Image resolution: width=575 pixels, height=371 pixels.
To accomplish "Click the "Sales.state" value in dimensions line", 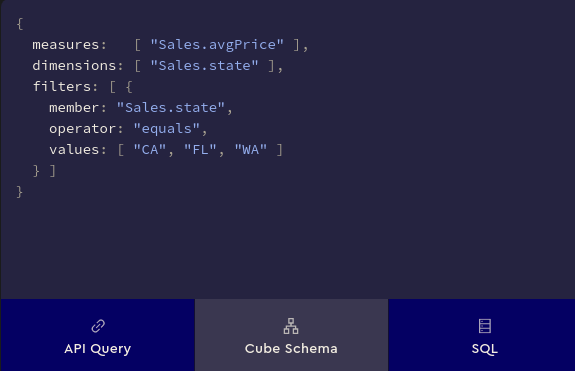I will [204, 66].
